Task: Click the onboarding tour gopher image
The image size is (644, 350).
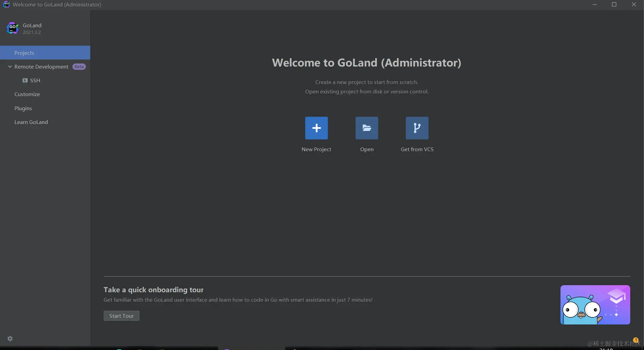Action: (595, 305)
